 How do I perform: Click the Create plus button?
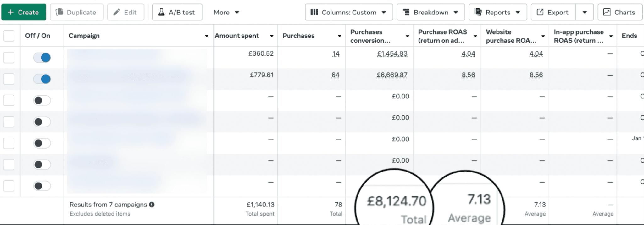pyautogui.click(x=11, y=12)
